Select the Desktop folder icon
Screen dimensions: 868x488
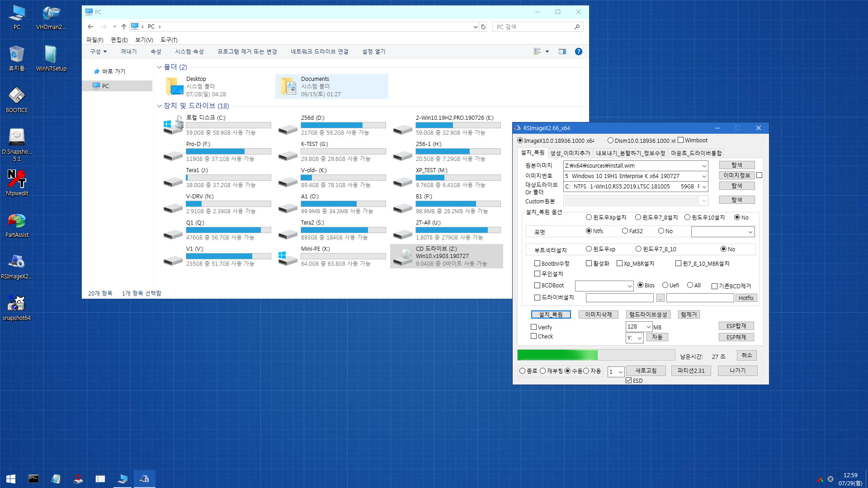pos(174,86)
